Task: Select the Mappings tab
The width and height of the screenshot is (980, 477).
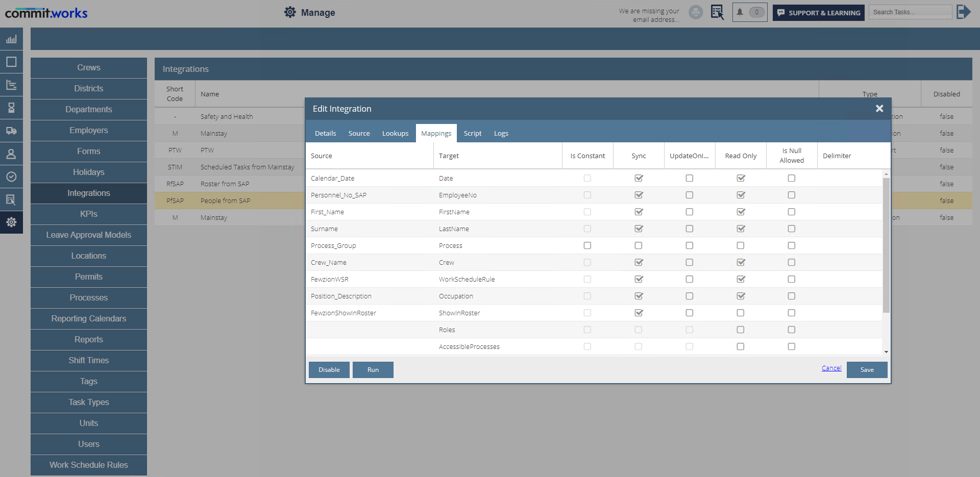Action: [436, 133]
